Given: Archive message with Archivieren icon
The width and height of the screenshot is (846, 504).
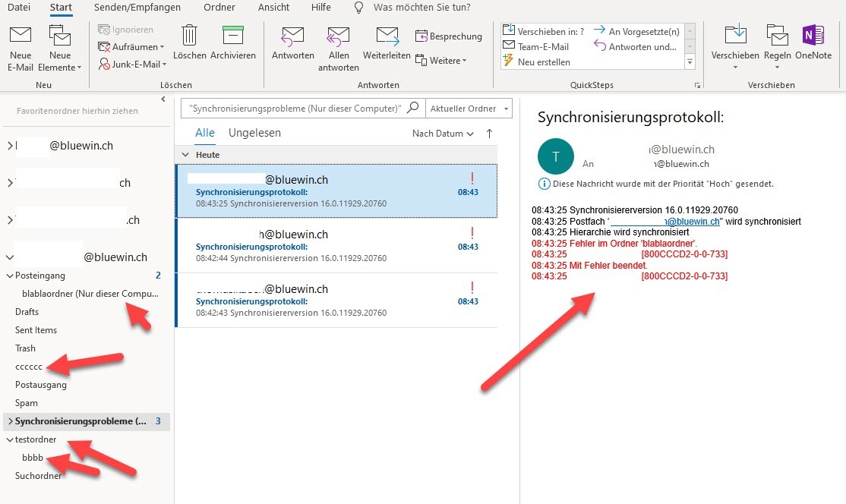Looking at the screenshot, I should click(232, 36).
